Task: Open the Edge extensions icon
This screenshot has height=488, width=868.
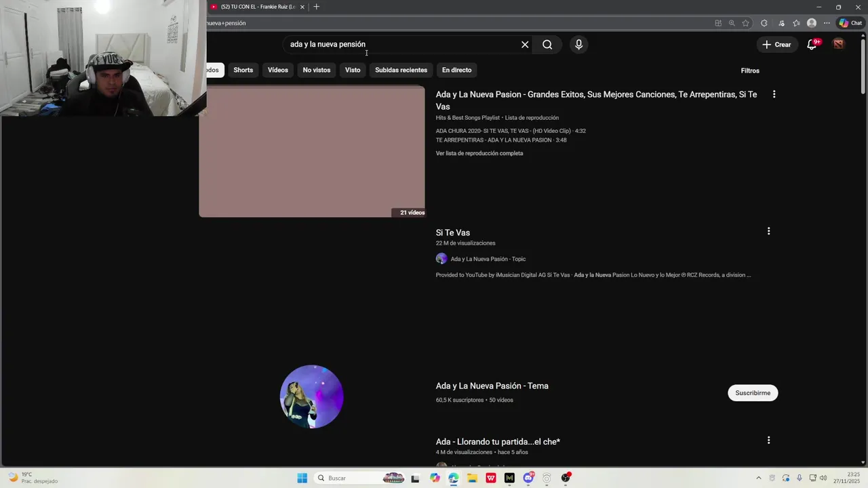Action: tap(764, 23)
